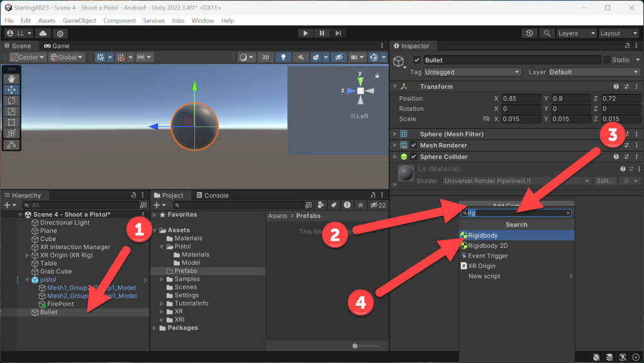Click the object name field Bullet

(512, 60)
